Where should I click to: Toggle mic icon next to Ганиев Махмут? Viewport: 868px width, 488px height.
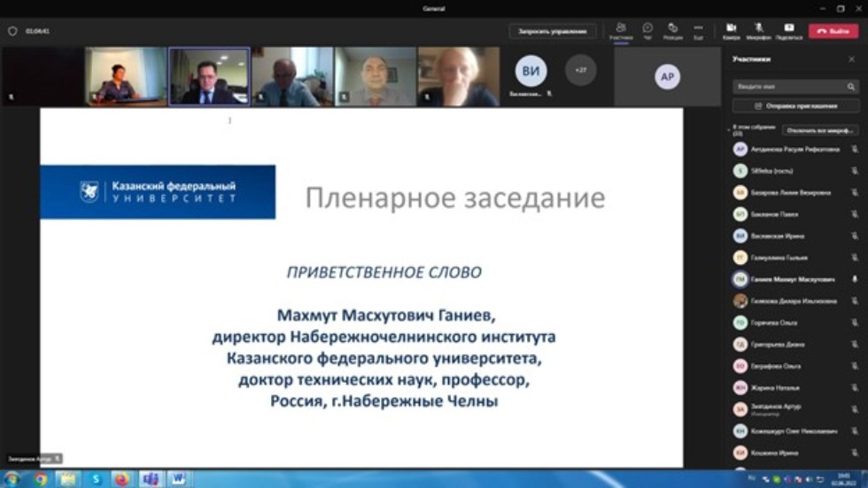pyautogui.click(x=855, y=279)
